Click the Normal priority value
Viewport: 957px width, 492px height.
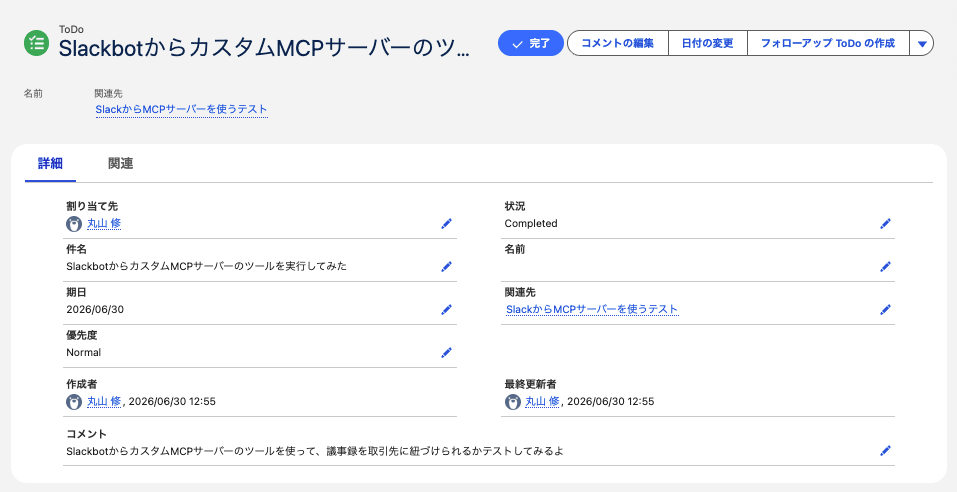point(84,352)
